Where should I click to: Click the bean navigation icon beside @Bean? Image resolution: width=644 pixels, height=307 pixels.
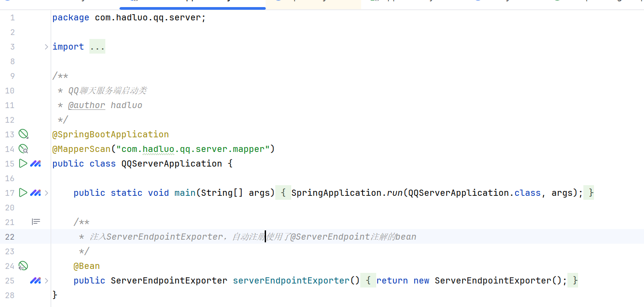click(x=23, y=266)
